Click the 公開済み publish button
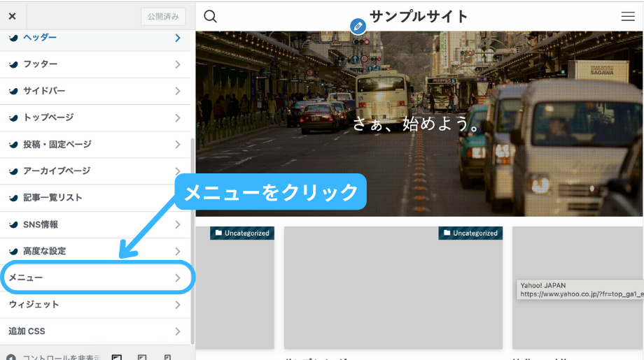 coord(163,16)
